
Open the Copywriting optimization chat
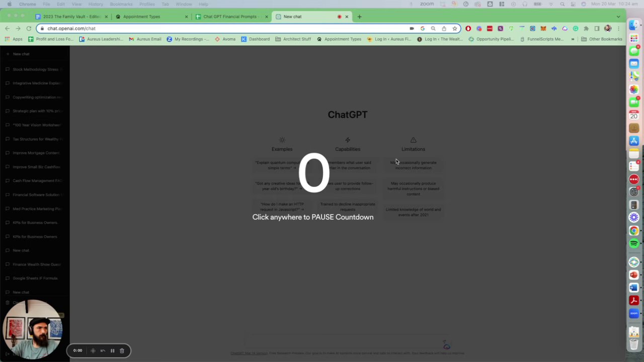pos(35,97)
